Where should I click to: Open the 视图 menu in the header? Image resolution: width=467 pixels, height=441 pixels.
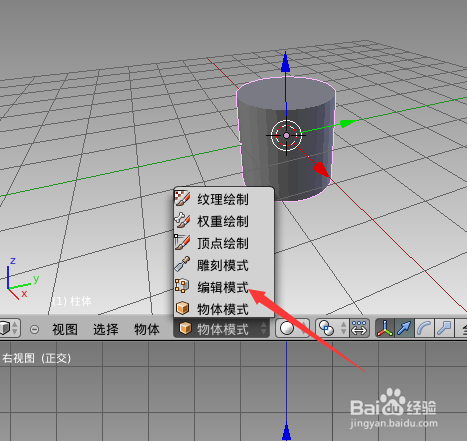pos(65,329)
